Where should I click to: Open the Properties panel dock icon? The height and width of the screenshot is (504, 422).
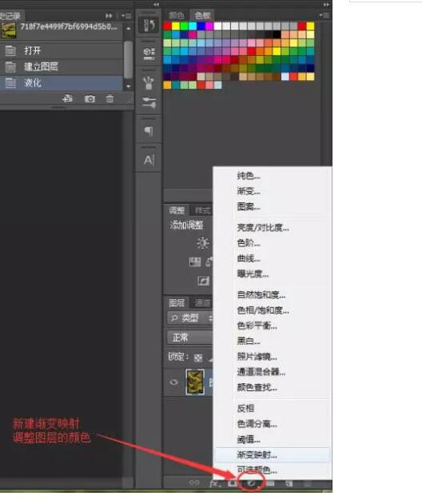click(x=149, y=54)
